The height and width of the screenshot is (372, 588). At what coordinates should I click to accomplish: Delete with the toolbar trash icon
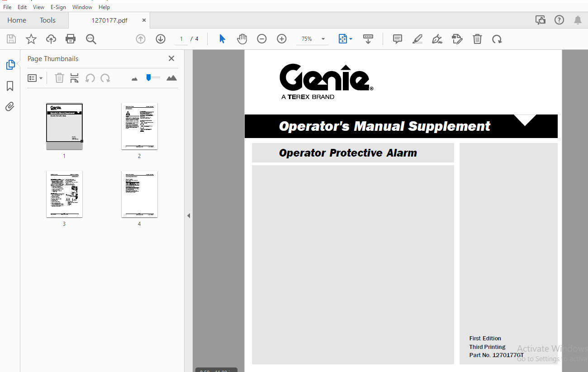477,39
